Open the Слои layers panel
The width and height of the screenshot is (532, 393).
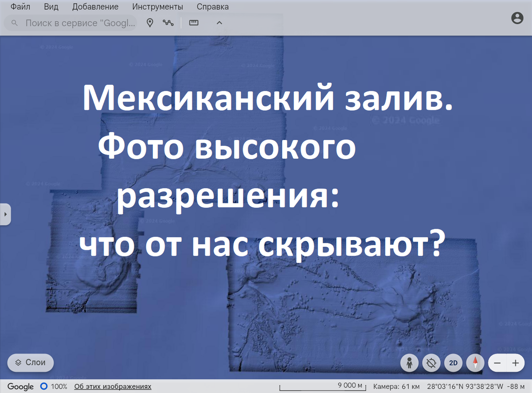(30, 362)
